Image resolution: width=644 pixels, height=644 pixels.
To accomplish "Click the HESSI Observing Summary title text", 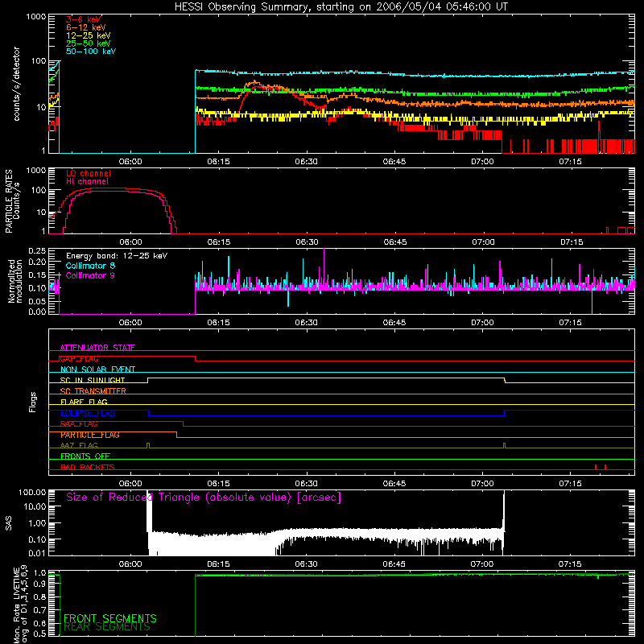I will point(341,7).
